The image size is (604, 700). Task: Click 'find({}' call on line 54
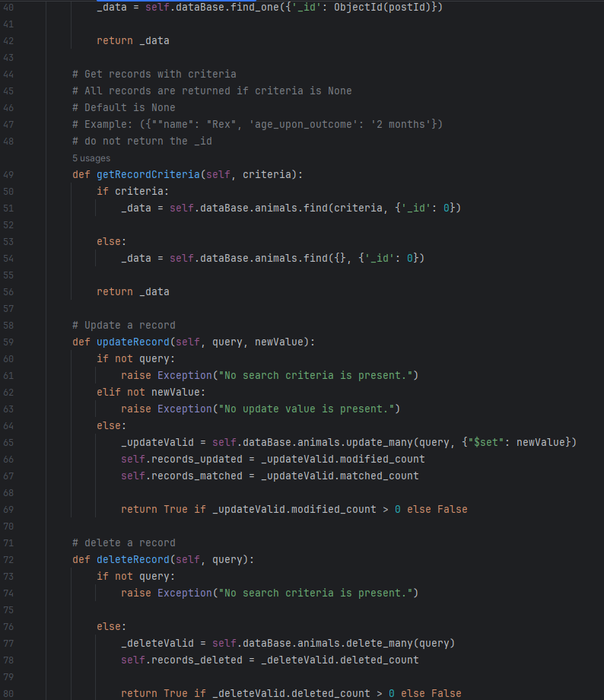(x=325, y=258)
